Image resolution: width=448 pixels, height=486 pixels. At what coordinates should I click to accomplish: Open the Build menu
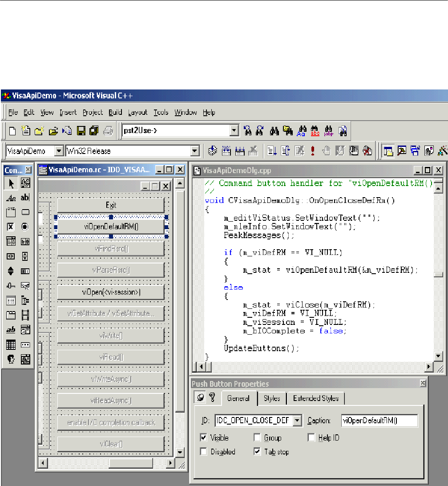point(115,112)
